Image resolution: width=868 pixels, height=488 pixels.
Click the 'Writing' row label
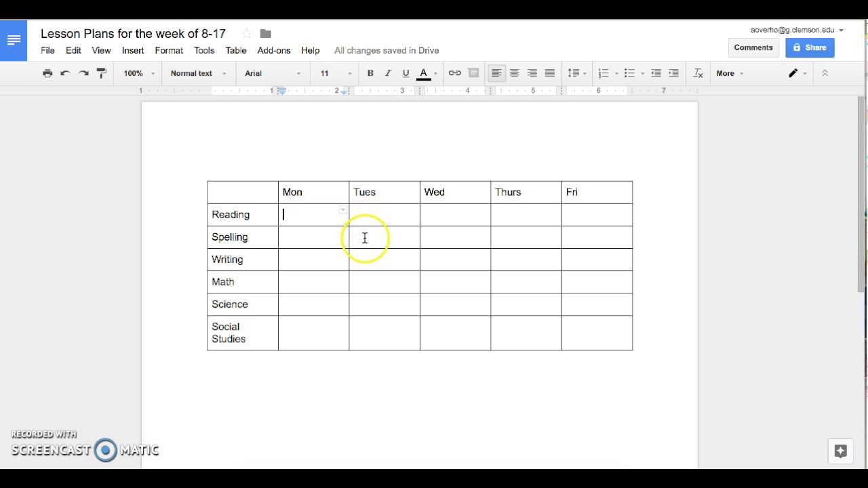(x=227, y=260)
